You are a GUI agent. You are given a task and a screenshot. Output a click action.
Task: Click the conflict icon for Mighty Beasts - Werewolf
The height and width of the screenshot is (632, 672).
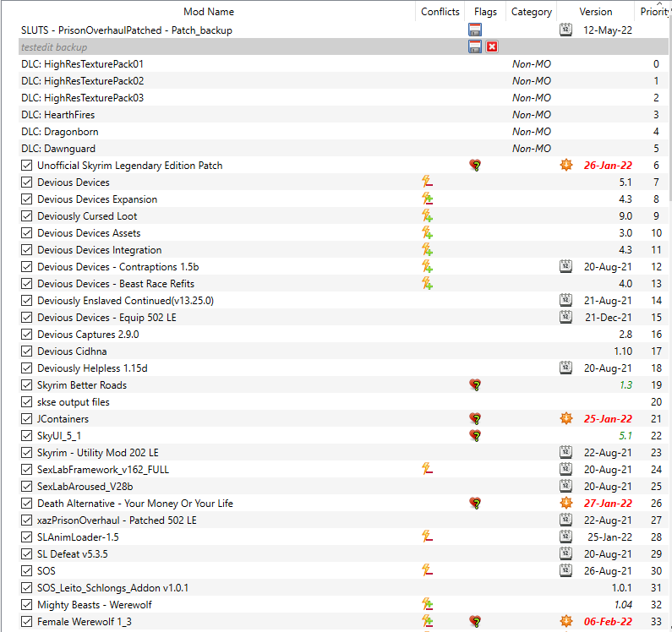pos(427,605)
